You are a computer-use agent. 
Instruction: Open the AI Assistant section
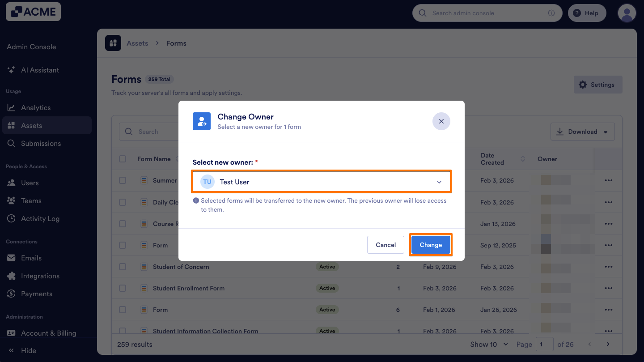click(39, 70)
